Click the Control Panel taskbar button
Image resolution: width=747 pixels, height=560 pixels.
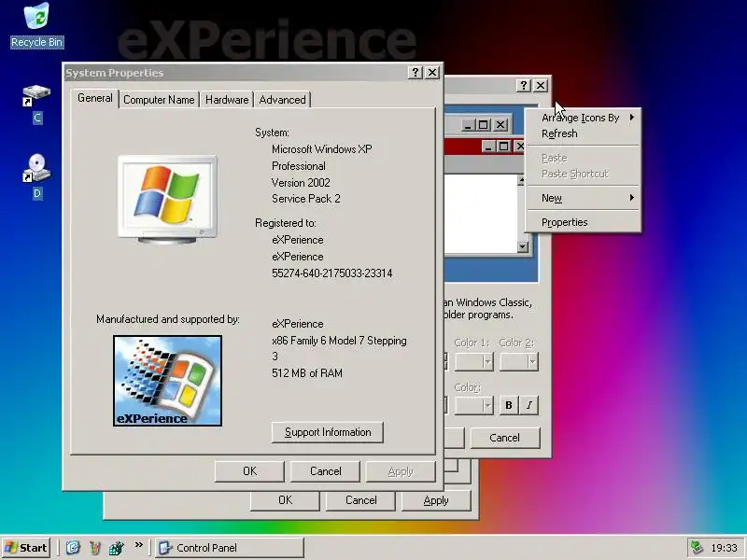click(x=230, y=548)
